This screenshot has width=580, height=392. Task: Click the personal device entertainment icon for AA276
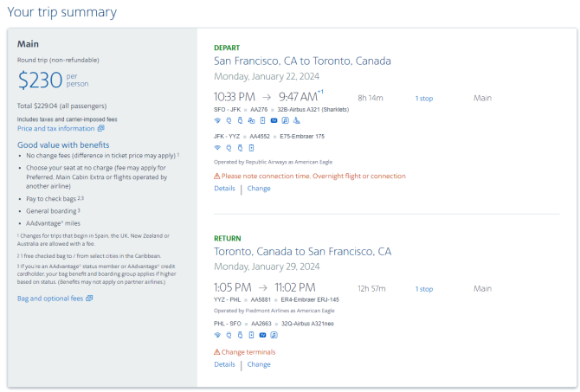click(262, 120)
